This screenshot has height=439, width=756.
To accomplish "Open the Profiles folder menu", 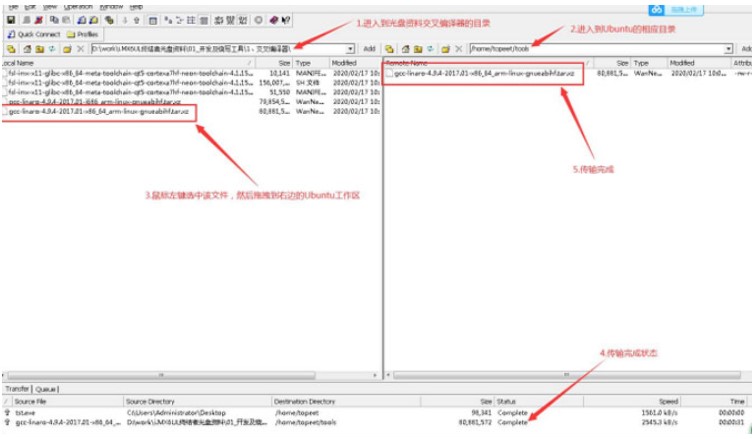I will coord(82,33).
